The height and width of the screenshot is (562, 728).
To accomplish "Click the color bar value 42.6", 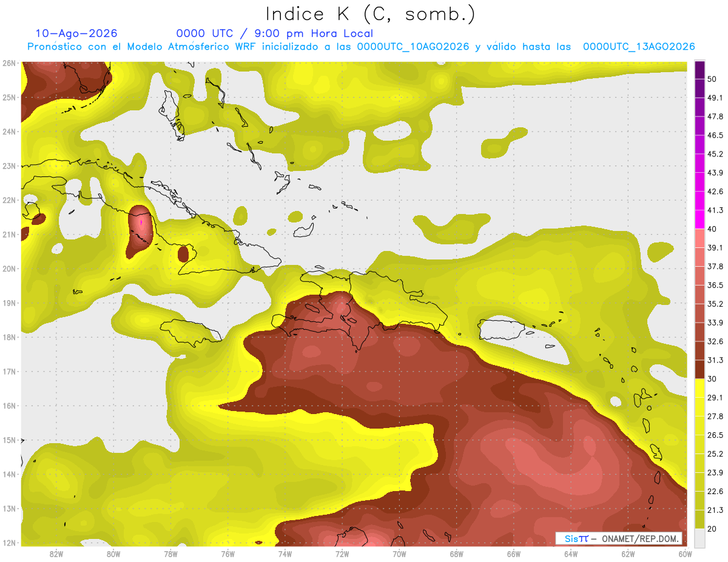I will click(x=715, y=192).
